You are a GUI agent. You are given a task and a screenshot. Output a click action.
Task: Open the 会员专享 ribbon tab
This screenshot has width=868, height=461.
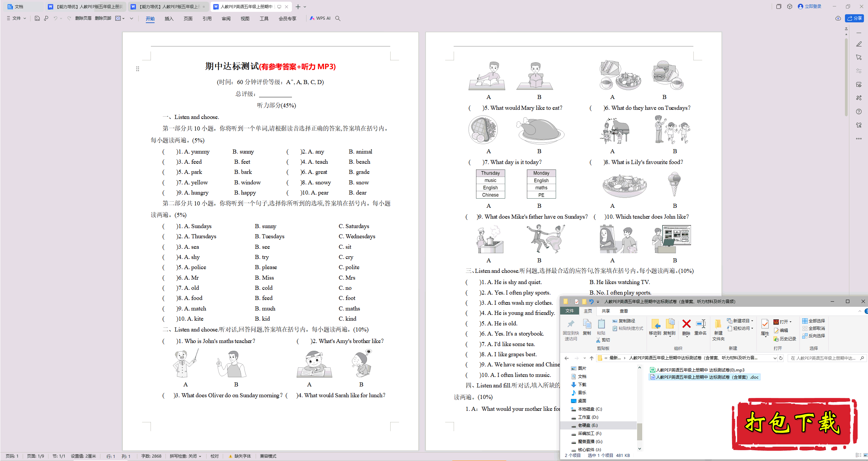[287, 19]
